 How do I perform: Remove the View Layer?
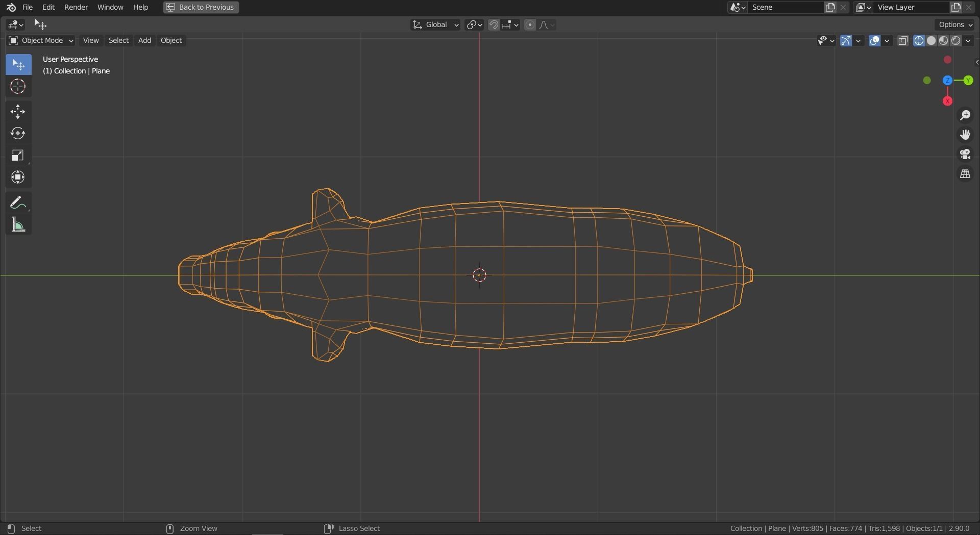pos(969,7)
